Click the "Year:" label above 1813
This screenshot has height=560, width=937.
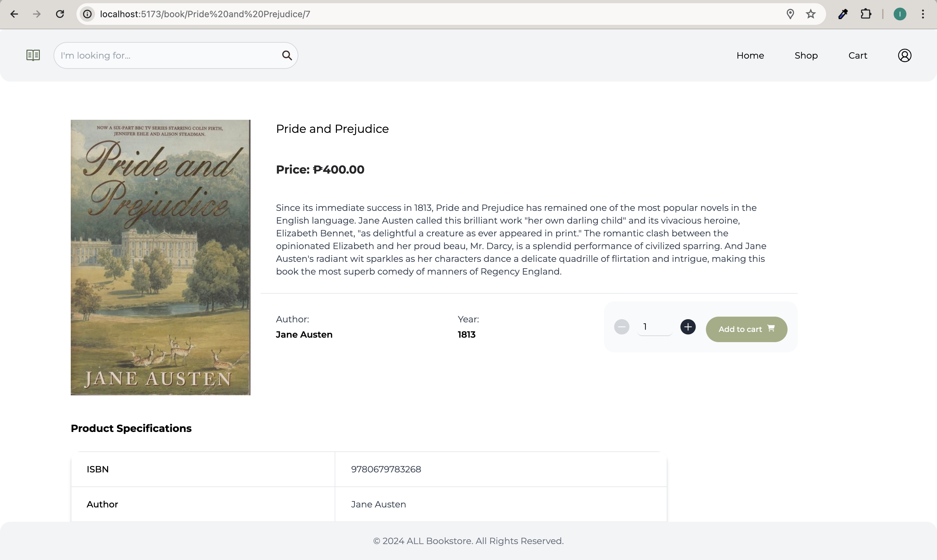(468, 319)
